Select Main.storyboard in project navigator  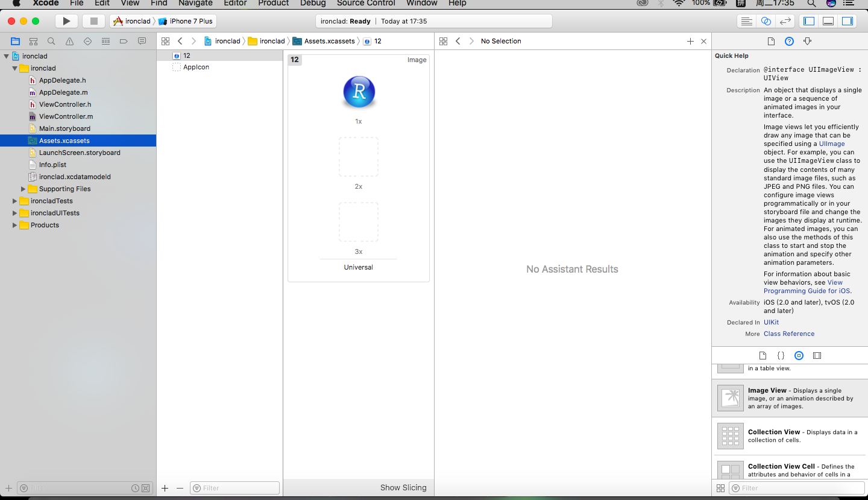pos(64,128)
